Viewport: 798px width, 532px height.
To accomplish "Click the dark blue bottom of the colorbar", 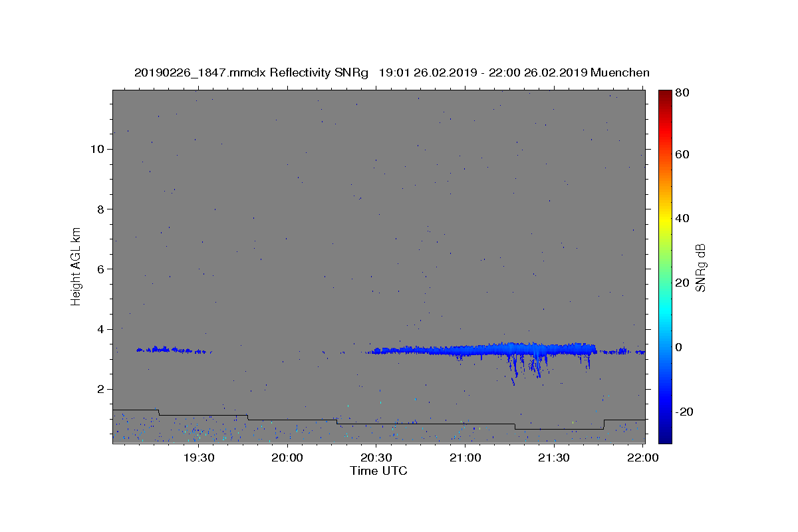I will [665, 436].
